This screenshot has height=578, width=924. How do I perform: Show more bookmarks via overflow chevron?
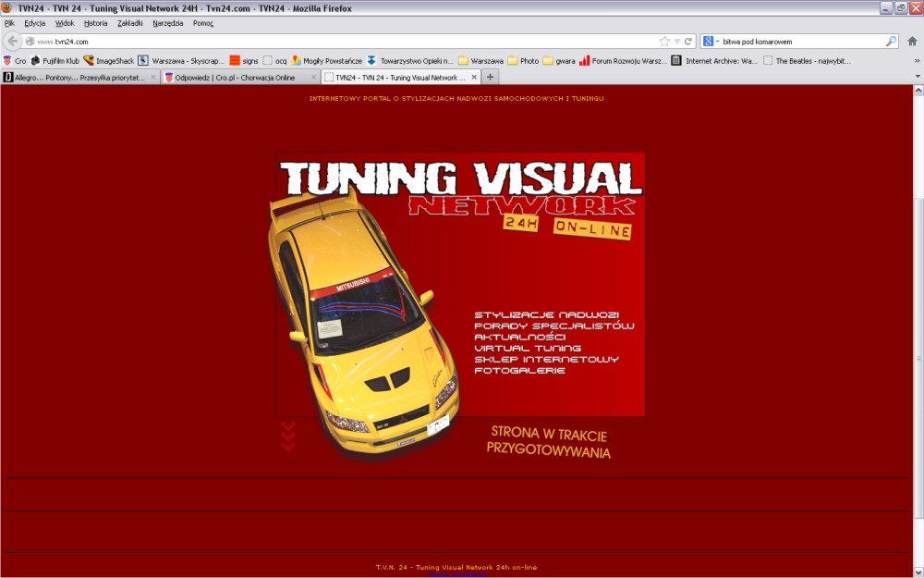pyautogui.click(x=917, y=61)
